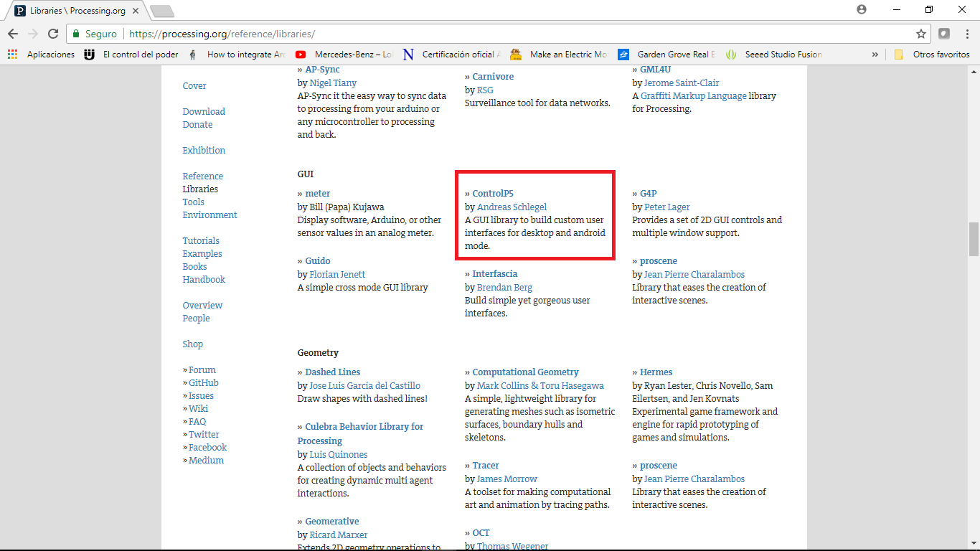980x551 pixels.
Task: Open the Computational Geometry library link
Action: pos(525,372)
